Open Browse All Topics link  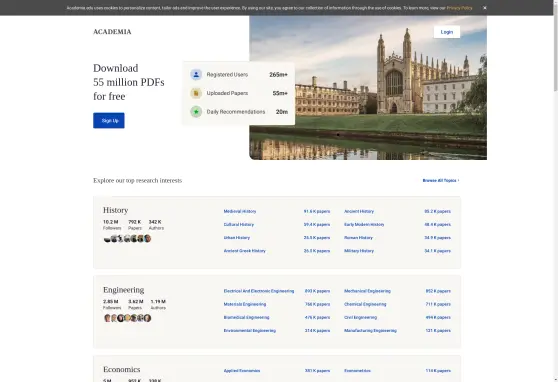click(x=441, y=180)
